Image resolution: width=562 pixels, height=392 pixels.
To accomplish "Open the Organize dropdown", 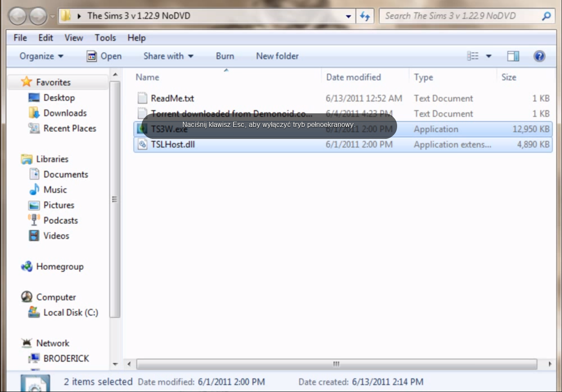I will (x=41, y=56).
